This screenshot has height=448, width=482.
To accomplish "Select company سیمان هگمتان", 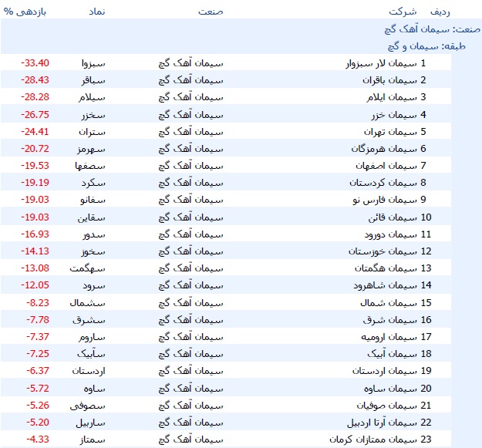I will tap(386, 268).
